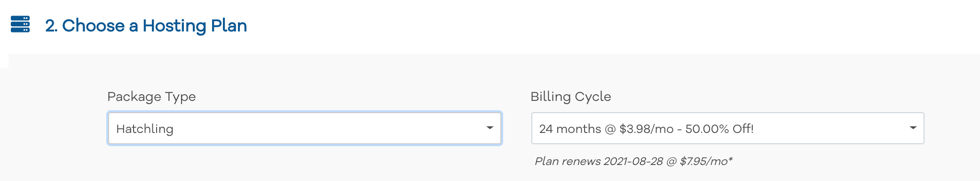The height and width of the screenshot is (181, 980).
Task: Open the Billing Cycle dropdown
Action: 727,128
